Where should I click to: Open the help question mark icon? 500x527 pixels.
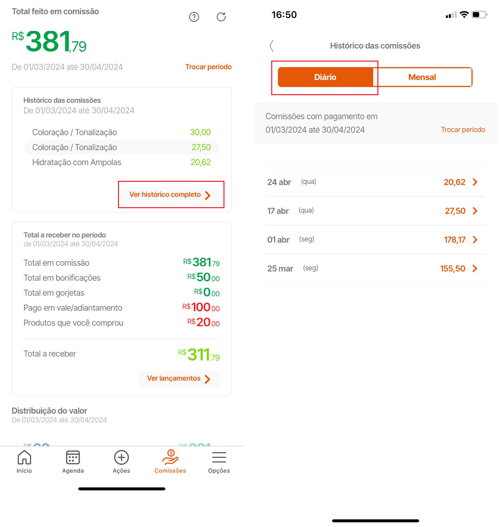194,17
